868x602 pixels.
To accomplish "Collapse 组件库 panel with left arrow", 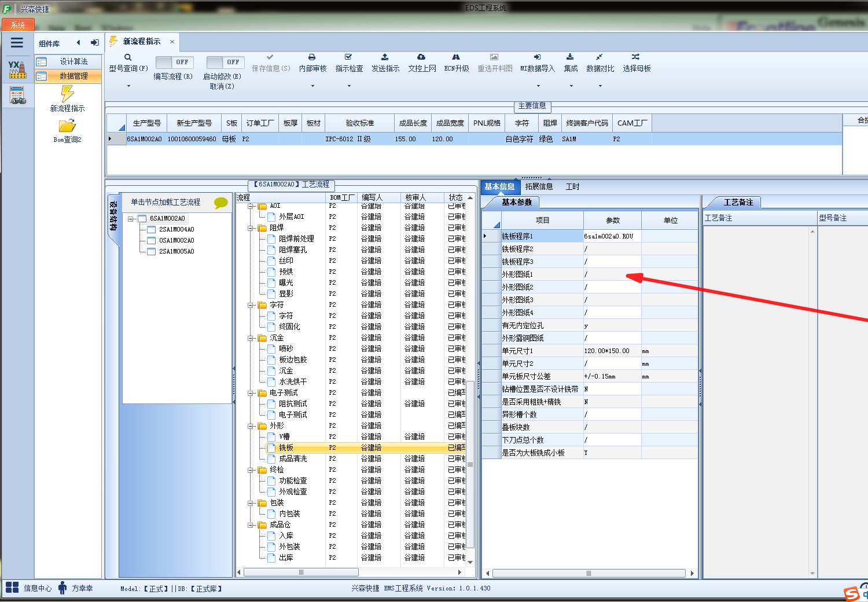I will (x=78, y=42).
